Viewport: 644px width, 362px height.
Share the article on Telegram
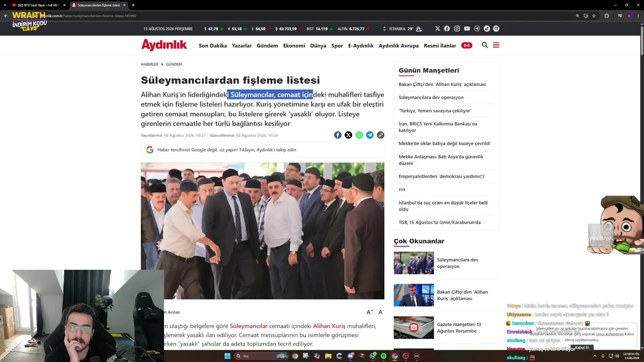pyautogui.click(x=370, y=135)
